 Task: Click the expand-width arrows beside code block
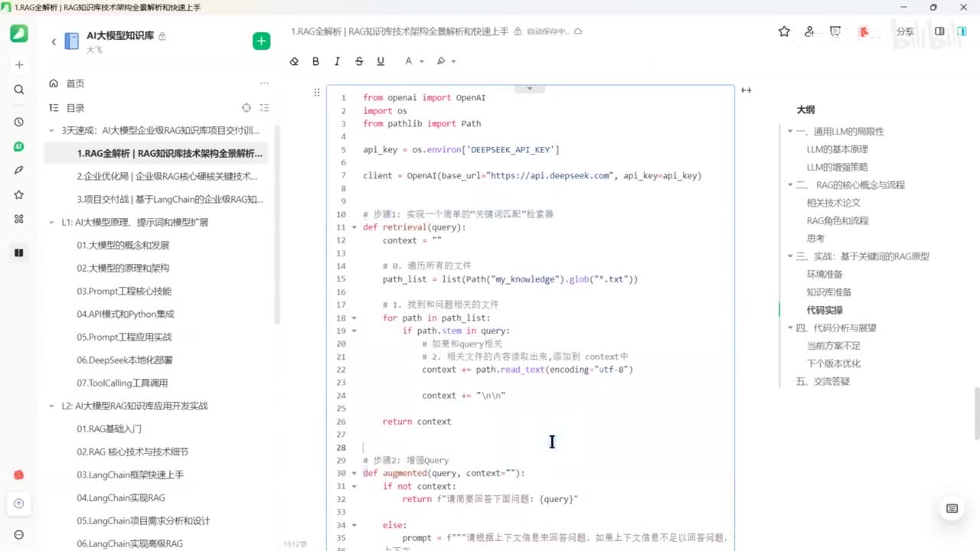tap(746, 90)
